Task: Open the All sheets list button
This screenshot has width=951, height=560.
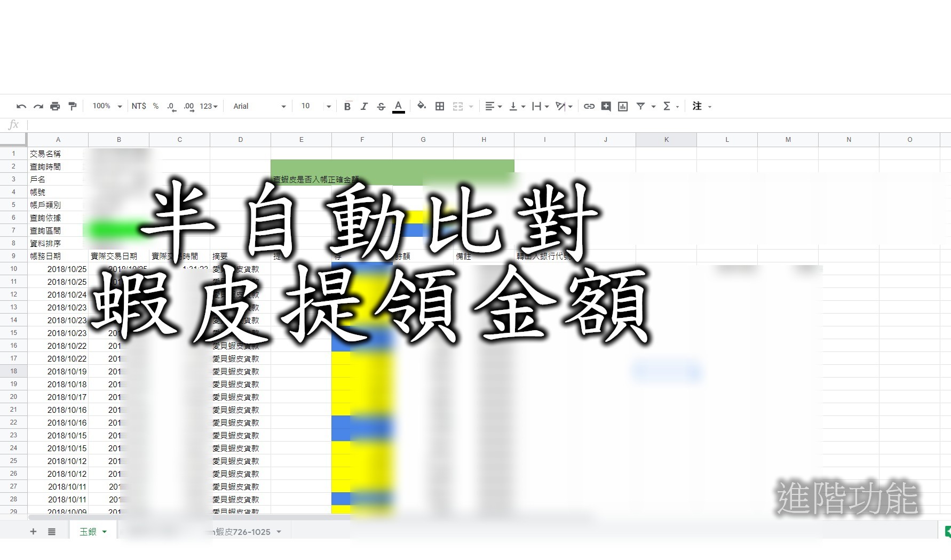Action: (51, 531)
